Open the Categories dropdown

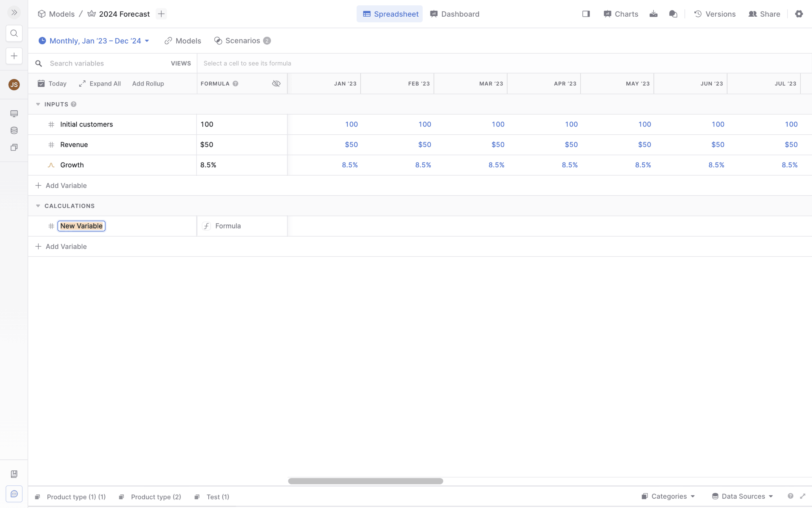pyautogui.click(x=668, y=496)
